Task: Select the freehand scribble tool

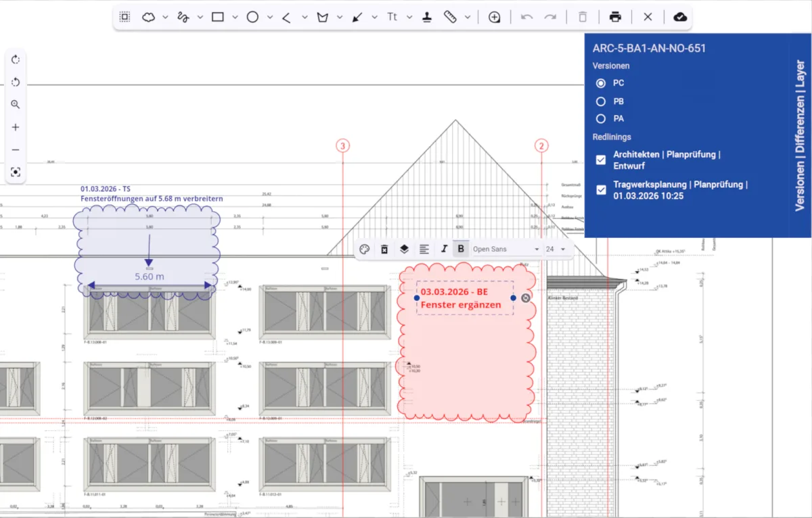Action: click(x=183, y=17)
